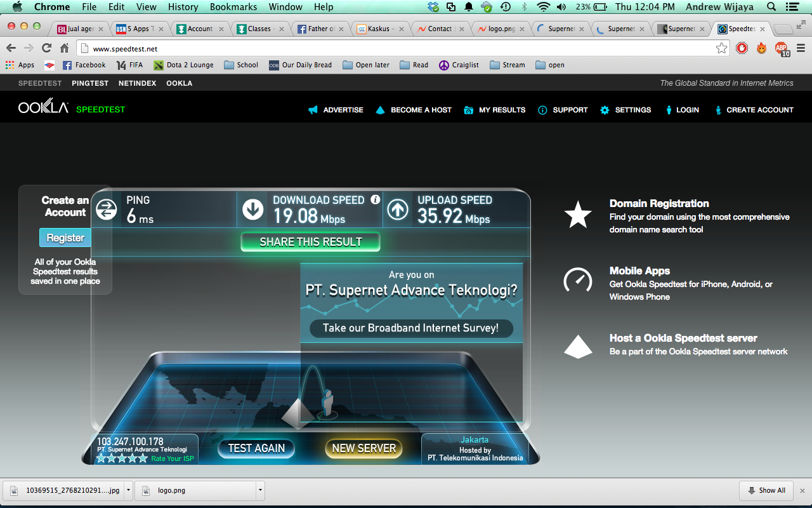Close the downloads bar
The width and height of the screenshot is (812, 508).
(802, 490)
